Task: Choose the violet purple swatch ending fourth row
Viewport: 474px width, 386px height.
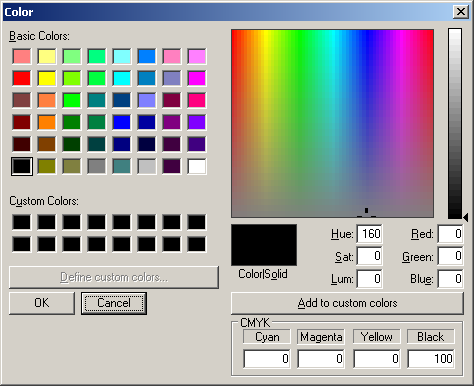Action: (x=197, y=122)
